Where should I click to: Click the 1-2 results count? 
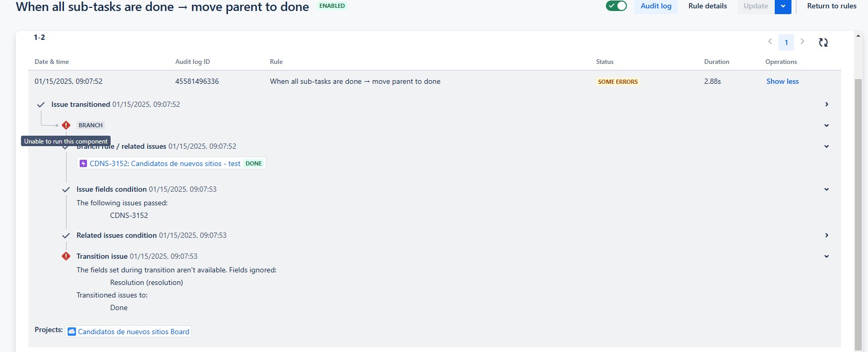39,37
